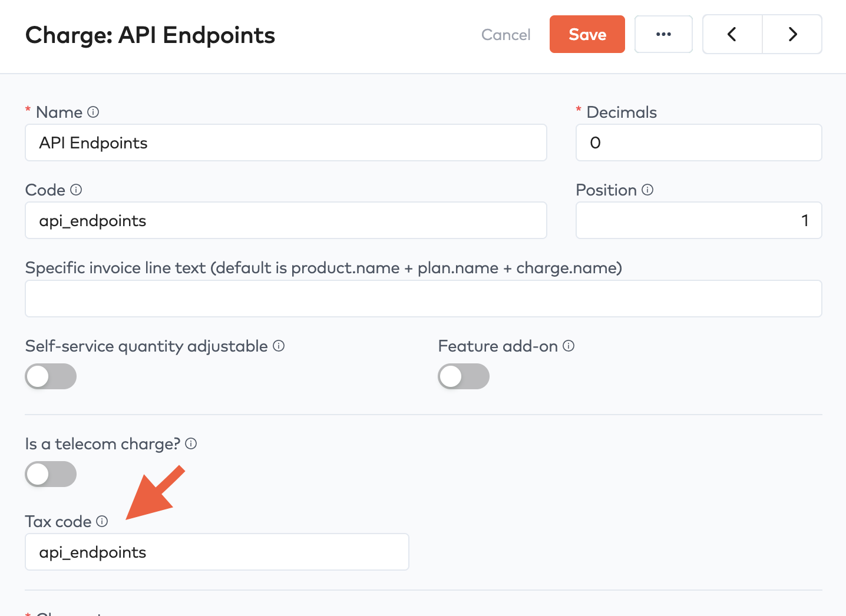This screenshot has height=616, width=846.
Task: Focus the Specific invoice line text field
Action: (x=424, y=299)
